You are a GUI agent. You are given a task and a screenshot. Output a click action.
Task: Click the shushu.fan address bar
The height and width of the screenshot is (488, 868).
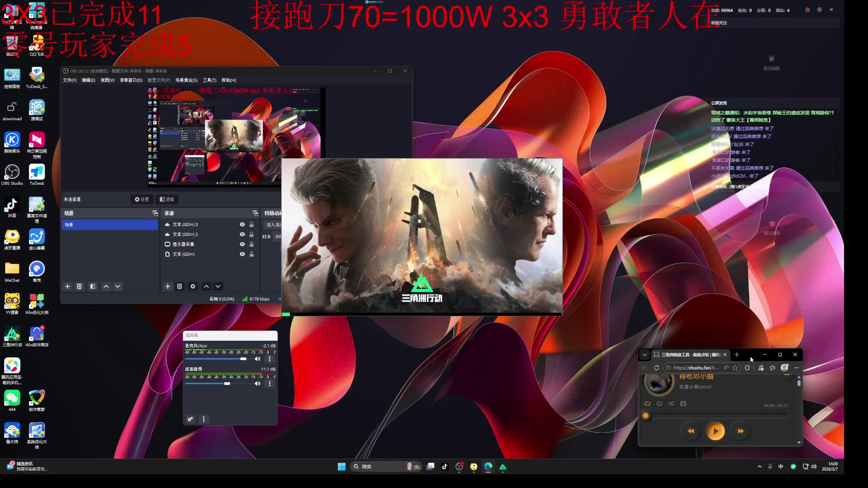695,368
